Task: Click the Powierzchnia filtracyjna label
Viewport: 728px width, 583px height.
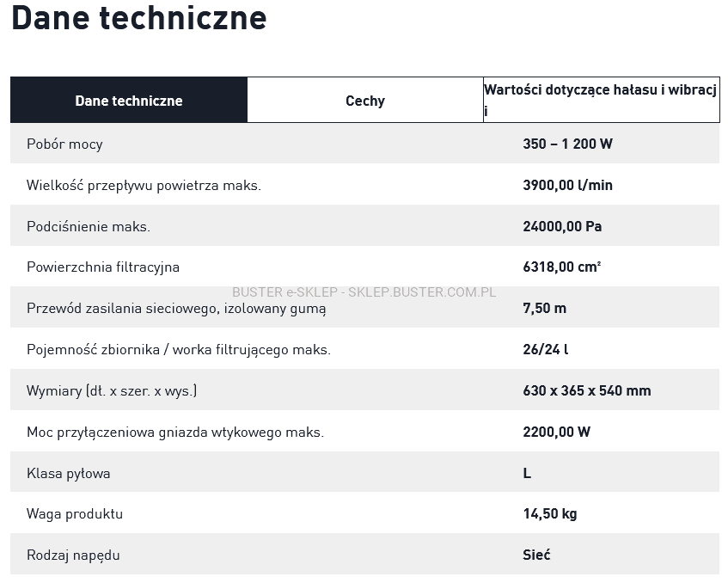Action: point(103,267)
